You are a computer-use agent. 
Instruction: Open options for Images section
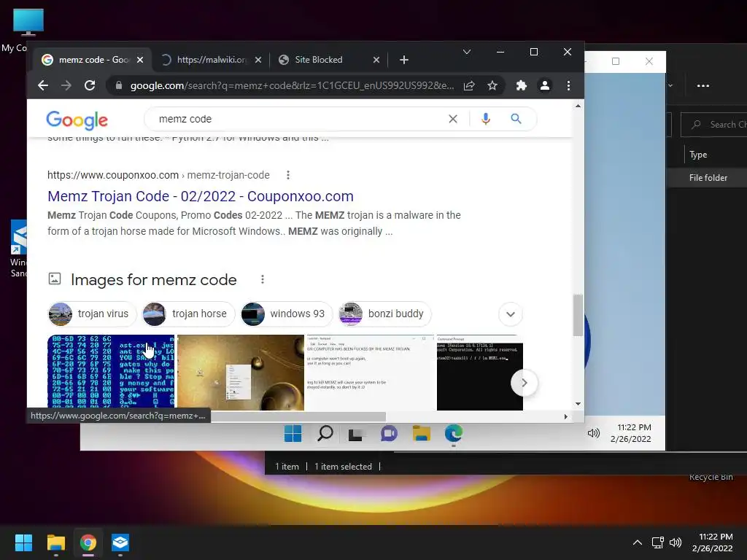[x=263, y=279]
